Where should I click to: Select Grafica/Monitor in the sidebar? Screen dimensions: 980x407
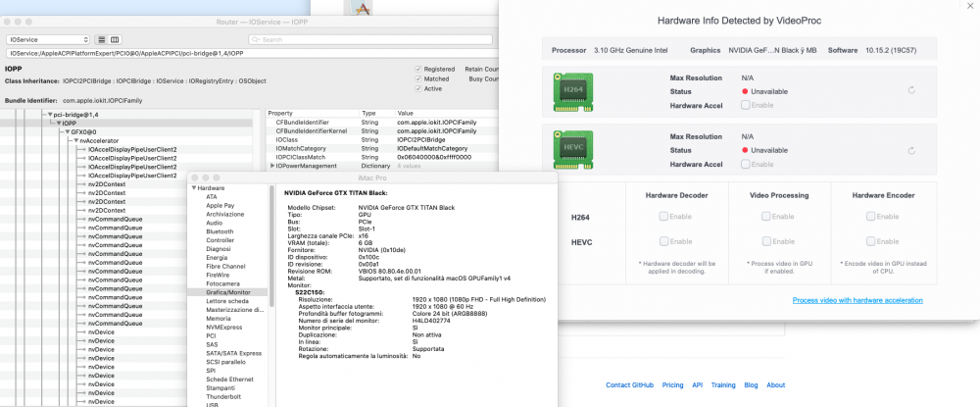point(227,292)
